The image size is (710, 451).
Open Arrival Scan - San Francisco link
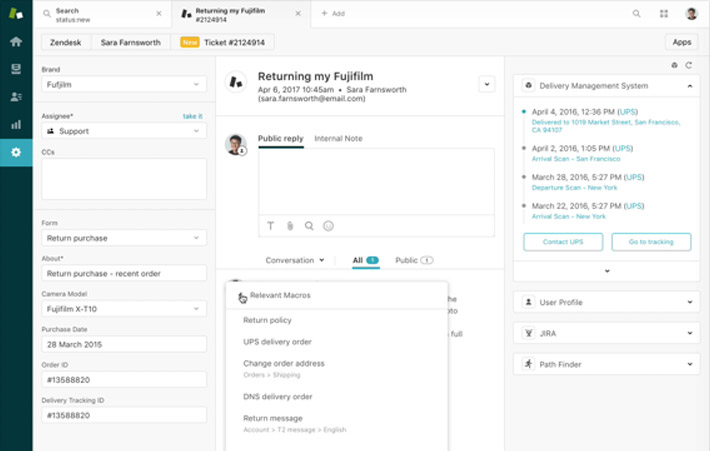click(576, 159)
